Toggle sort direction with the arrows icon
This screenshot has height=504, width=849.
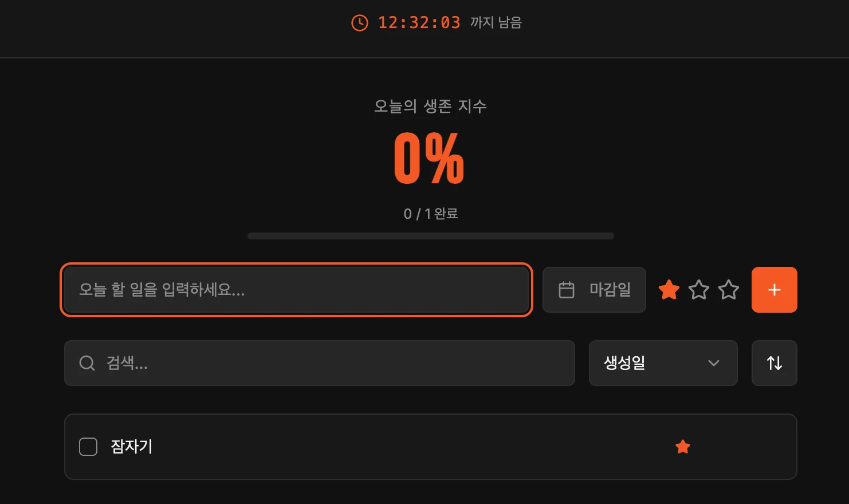click(775, 363)
